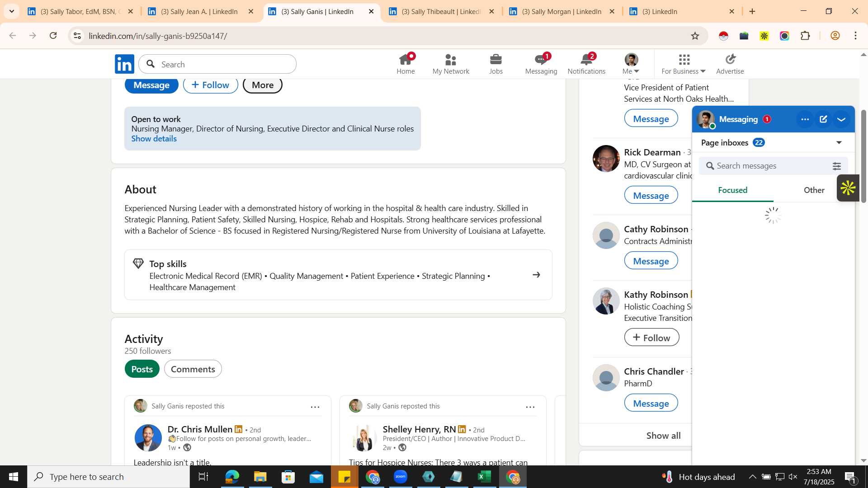
Task: Message Sally Ganis button
Action: click(151, 85)
